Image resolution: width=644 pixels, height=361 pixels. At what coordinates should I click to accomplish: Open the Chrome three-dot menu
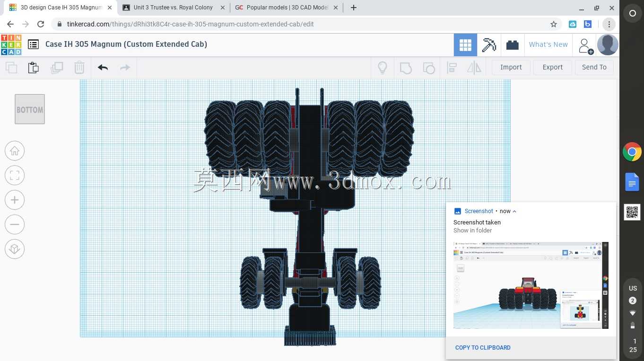click(609, 24)
